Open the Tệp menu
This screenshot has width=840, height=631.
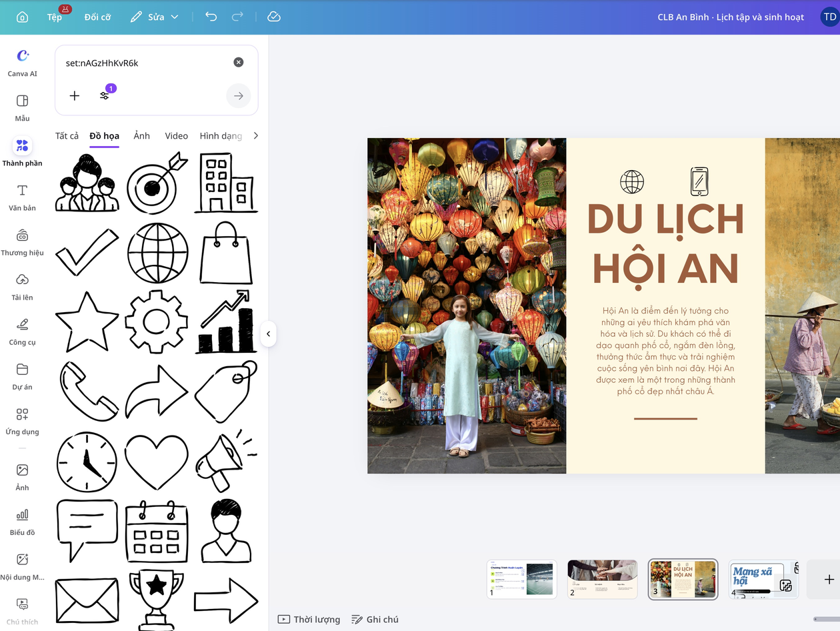point(55,17)
